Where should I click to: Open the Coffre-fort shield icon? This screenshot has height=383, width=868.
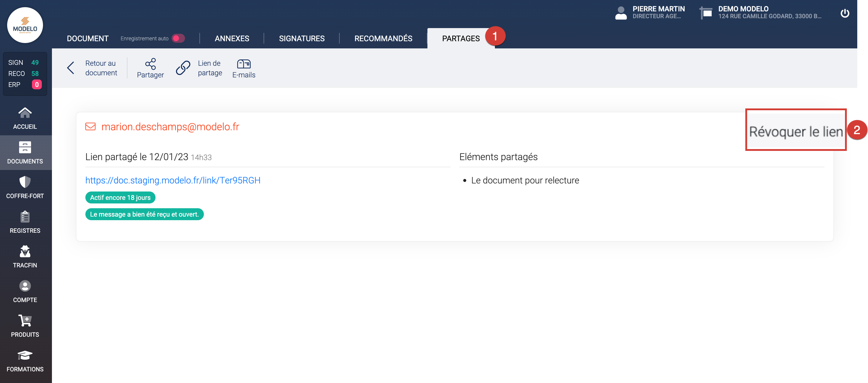click(25, 182)
